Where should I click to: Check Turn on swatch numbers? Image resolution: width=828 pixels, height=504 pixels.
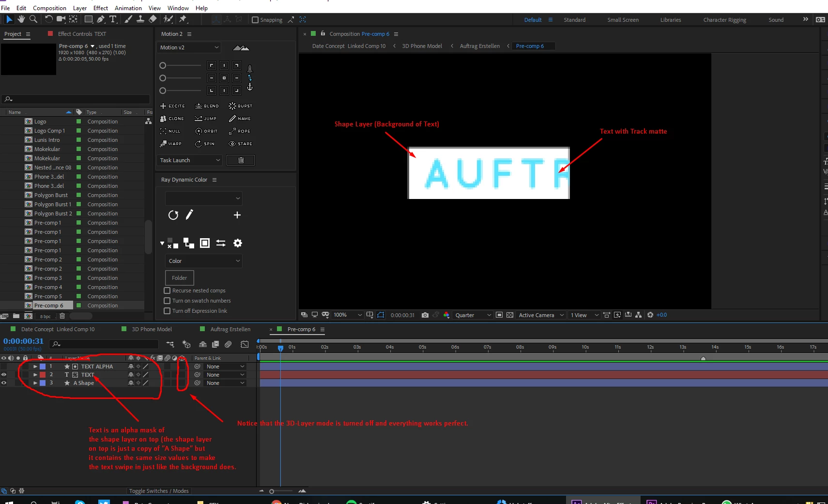pyautogui.click(x=167, y=301)
